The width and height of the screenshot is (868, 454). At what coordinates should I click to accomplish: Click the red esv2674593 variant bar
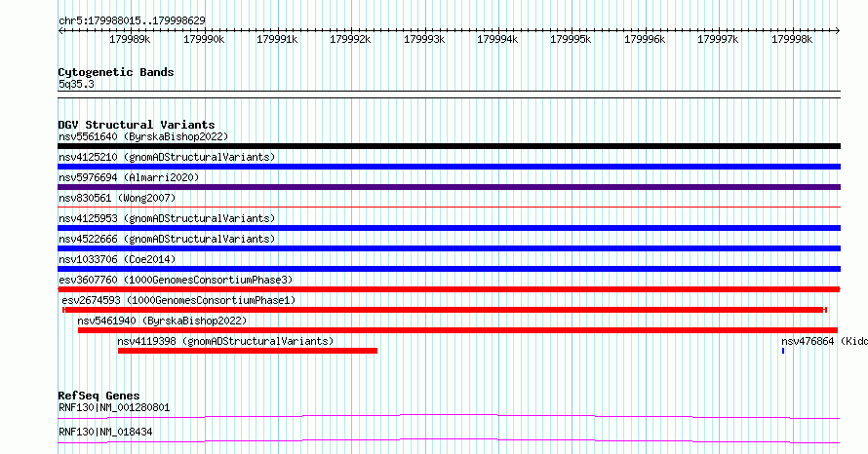(x=445, y=310)
